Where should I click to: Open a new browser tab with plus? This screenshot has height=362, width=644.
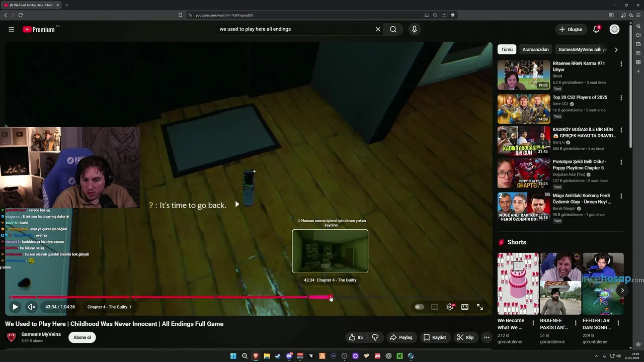66,5
